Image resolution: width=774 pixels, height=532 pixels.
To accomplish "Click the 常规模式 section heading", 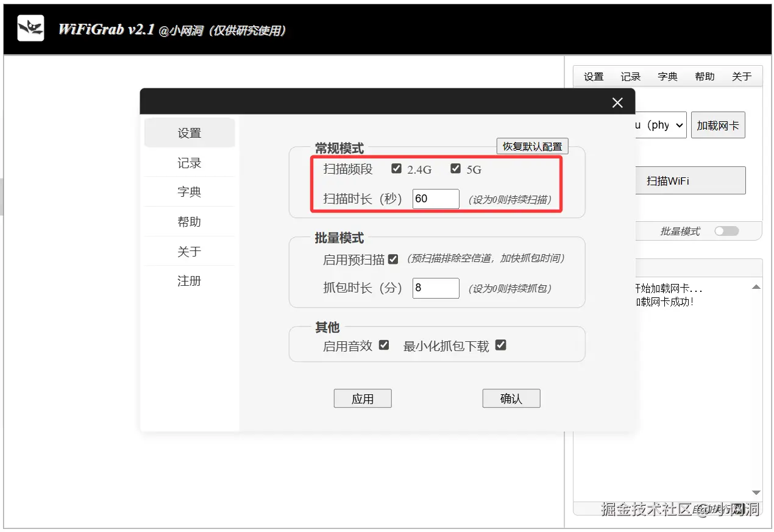I will pyautogui.click(x=339, y=148).
